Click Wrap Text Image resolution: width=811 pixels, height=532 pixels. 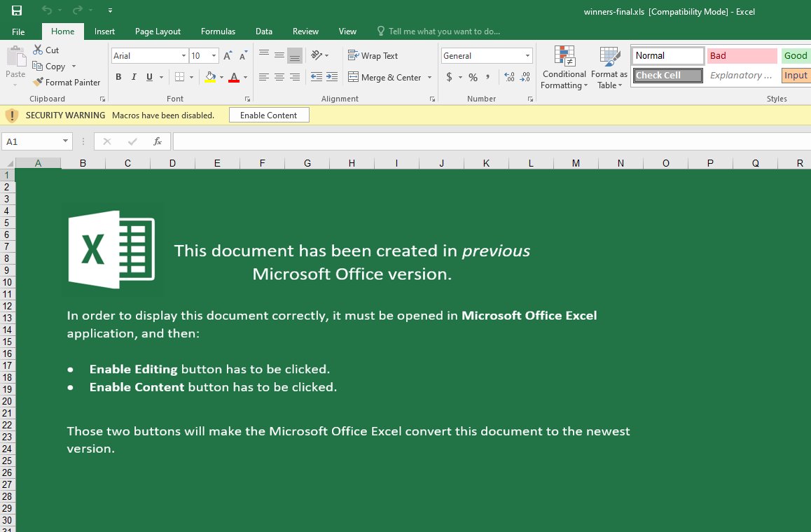tap(373, 55)
